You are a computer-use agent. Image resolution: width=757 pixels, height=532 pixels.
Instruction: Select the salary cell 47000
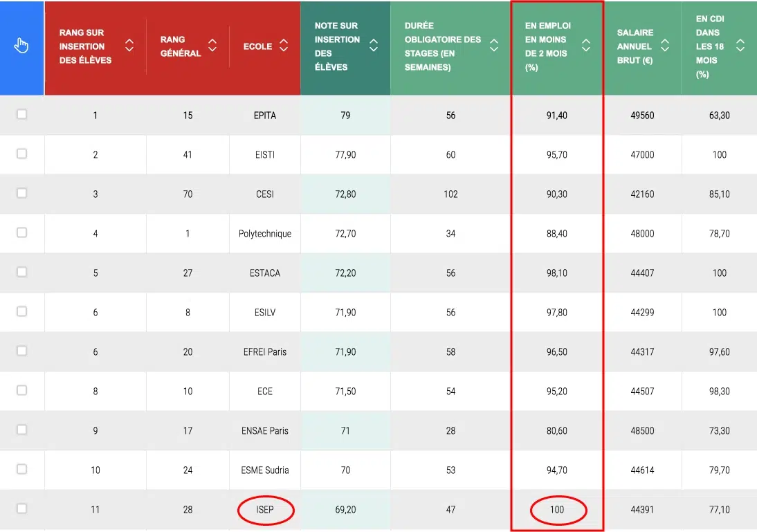click(643, 155)
